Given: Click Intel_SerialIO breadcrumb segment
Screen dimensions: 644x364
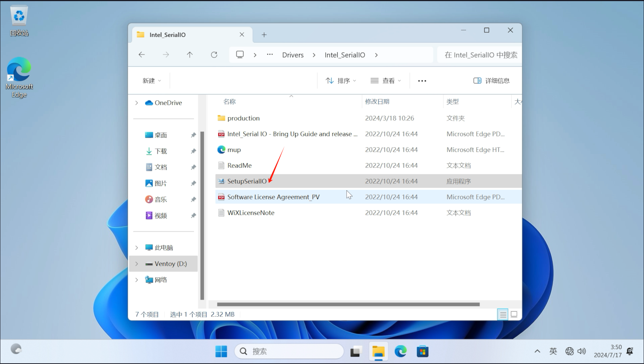Looking at the screenshot, I should (x=345, y=55).
